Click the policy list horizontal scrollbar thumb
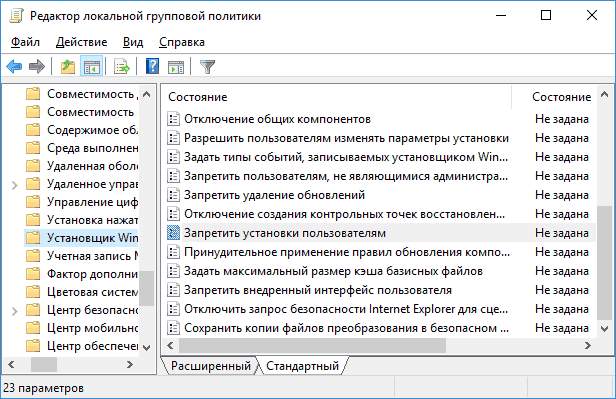The image size is (616, 399). click(312, 346)
